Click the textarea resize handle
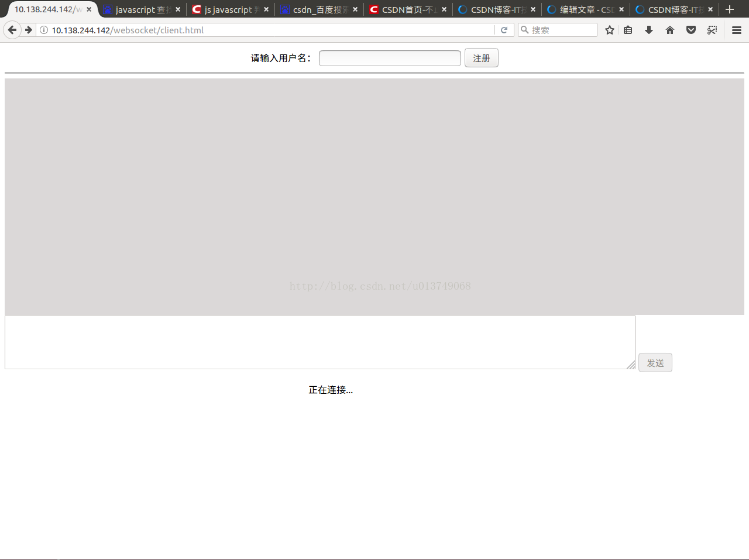Screen dimensions: 749x560 [631, 365]
